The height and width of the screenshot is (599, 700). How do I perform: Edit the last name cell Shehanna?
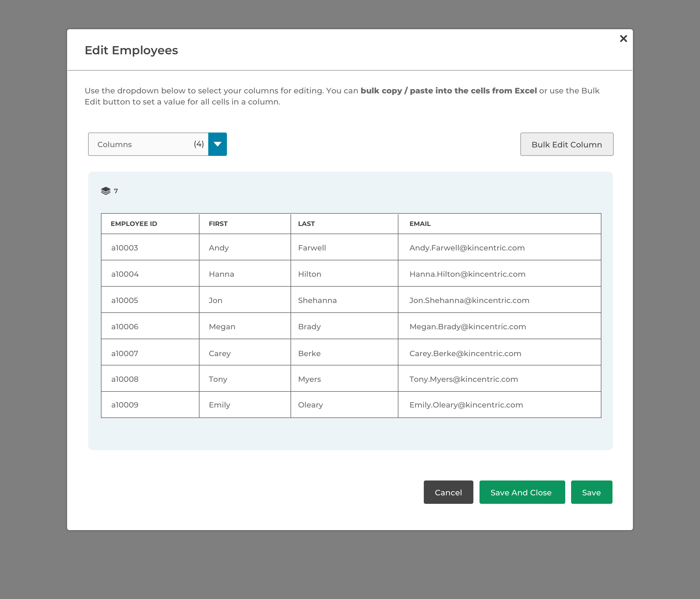(344, 300)
